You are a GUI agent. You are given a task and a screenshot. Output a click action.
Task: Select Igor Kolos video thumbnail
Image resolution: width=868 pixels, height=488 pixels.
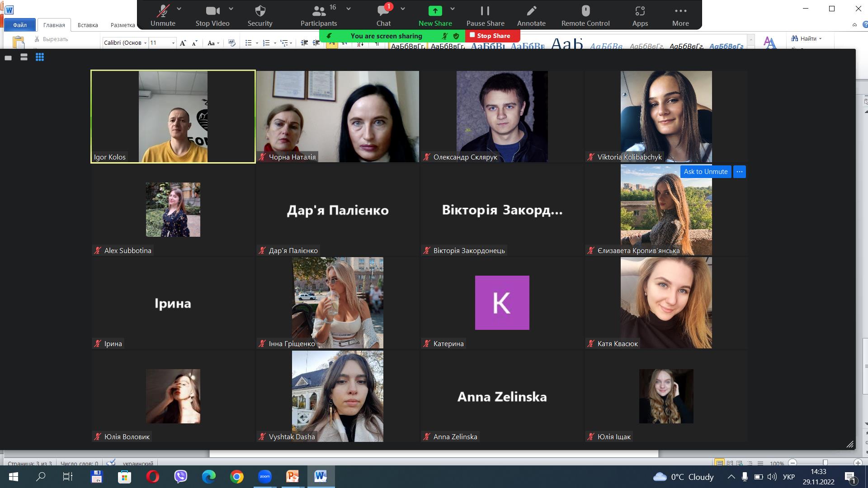(173, 117)
